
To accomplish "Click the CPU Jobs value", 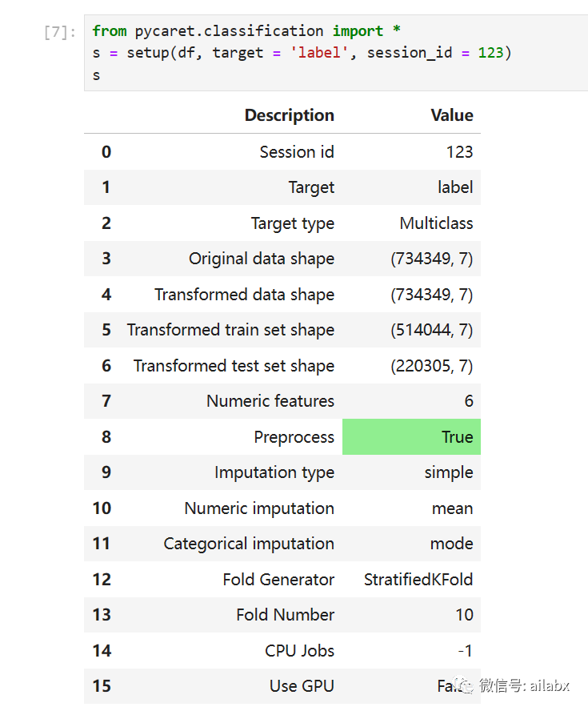I will [x=466, y=651].
